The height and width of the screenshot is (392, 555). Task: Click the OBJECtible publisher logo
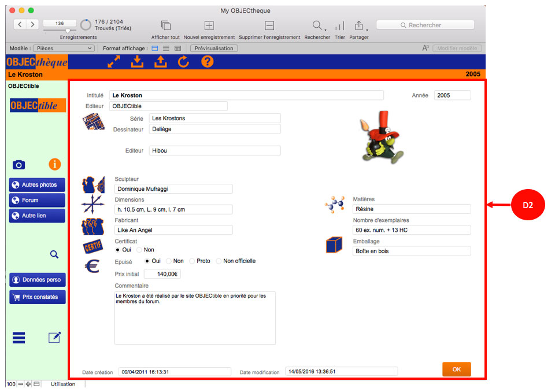click(x=38, y=106)
